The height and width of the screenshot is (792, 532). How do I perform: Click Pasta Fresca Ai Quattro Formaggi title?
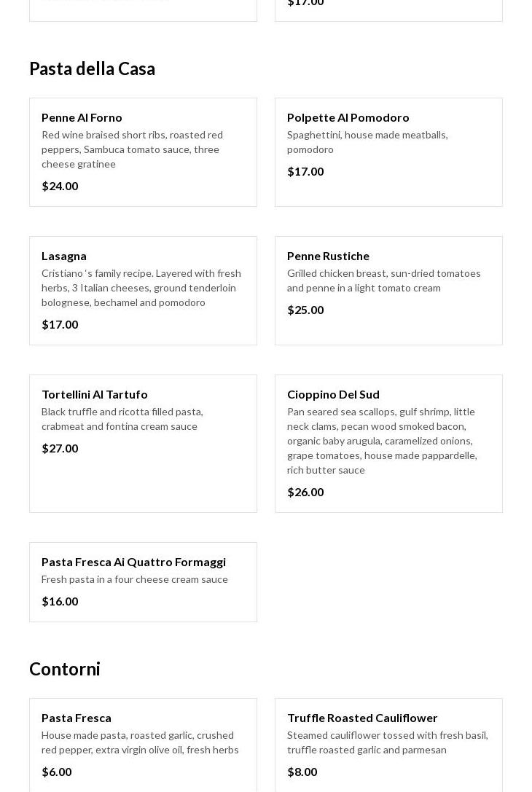(133, 562)
